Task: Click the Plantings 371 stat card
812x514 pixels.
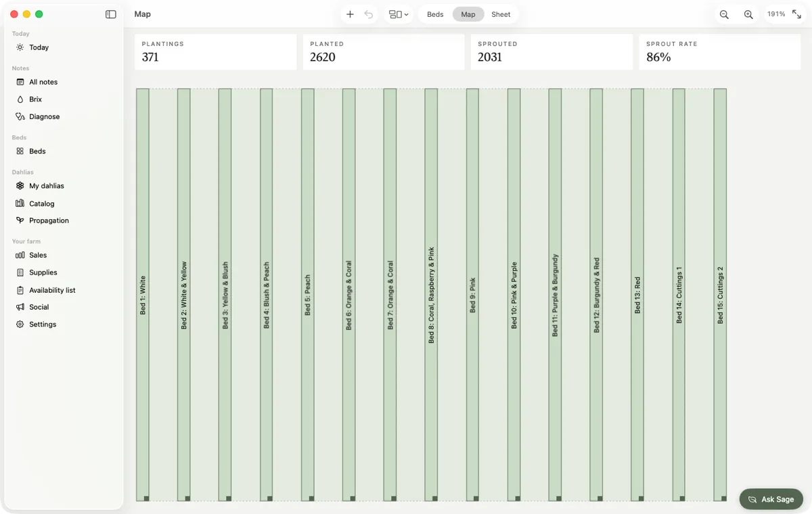Action: coord(215,52)
